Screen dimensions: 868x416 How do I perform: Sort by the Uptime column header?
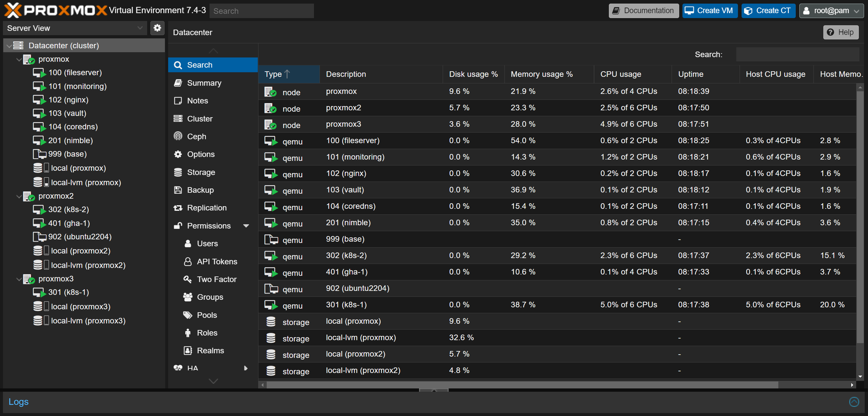[705, 74]
